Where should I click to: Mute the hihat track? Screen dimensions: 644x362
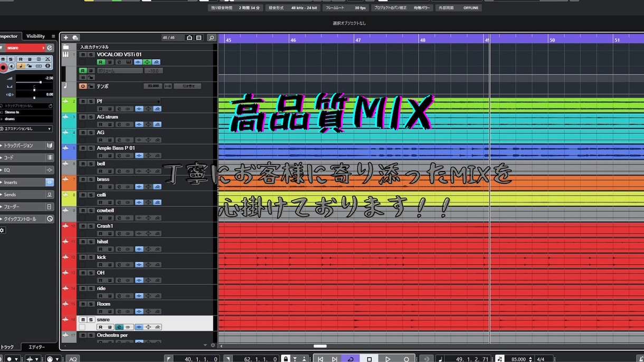coord(83,242)
